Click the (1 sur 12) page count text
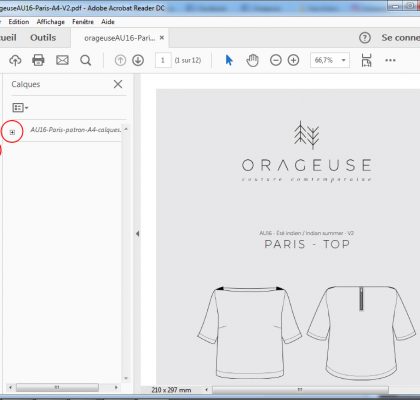The height and width of the screenshot is (400, 420). point(188,60)
